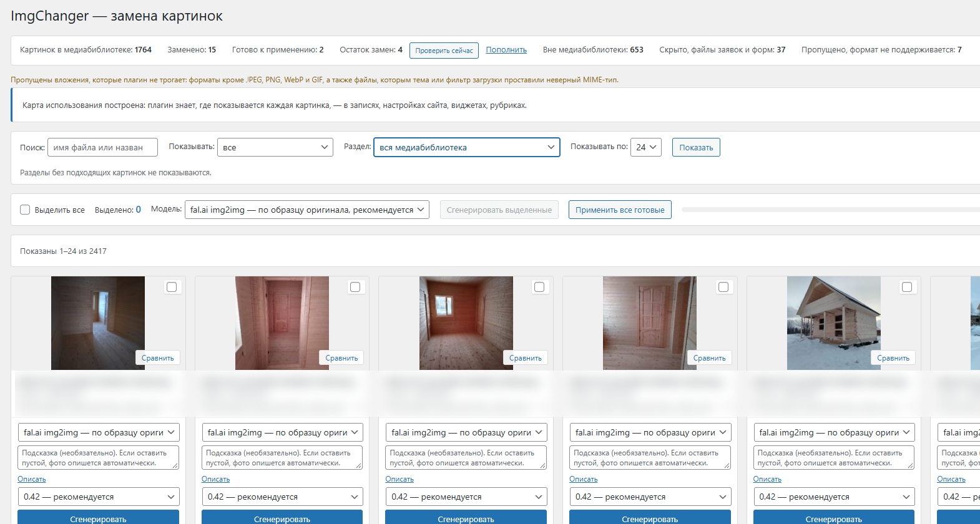Click "Картинок в медиабиблиотеке: 1764" statistic
Image resolution: width=980 pixels, height=524 pixels.
click(x=86, y=50)
